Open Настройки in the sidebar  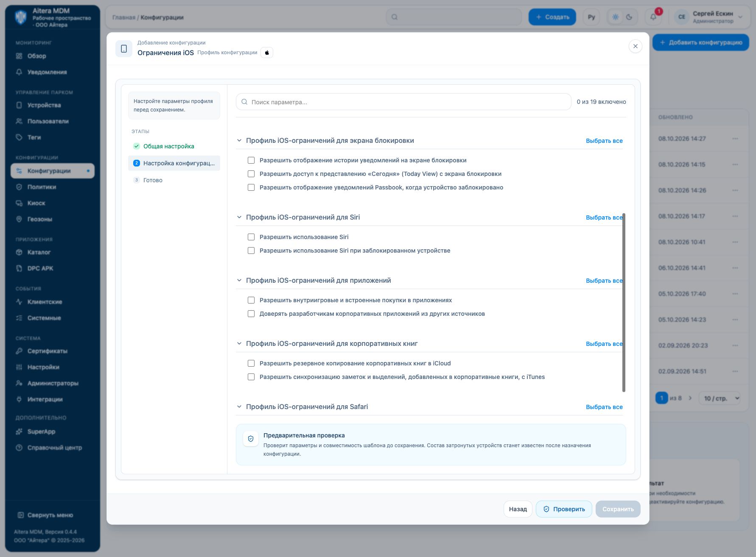click(x=43, y=367)
